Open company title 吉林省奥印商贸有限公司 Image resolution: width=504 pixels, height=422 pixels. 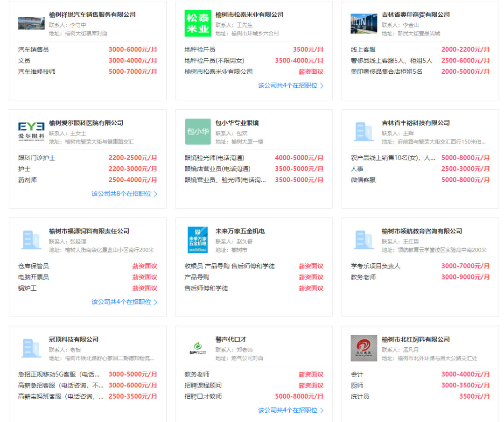pyautogui.click(x=416, y=14)
